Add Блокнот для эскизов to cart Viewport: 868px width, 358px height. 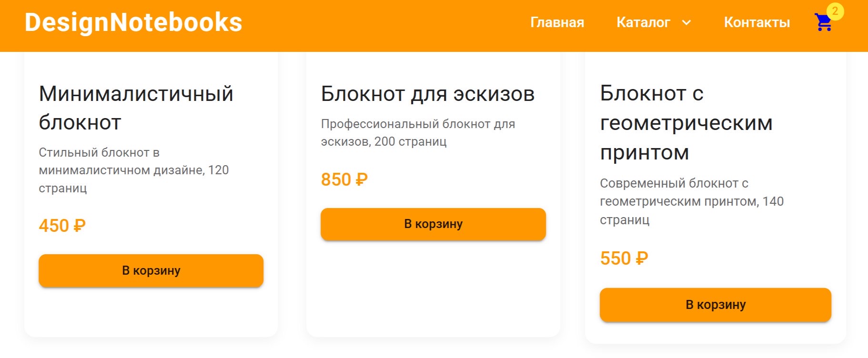pyautogui.click(x=433, y=224)
